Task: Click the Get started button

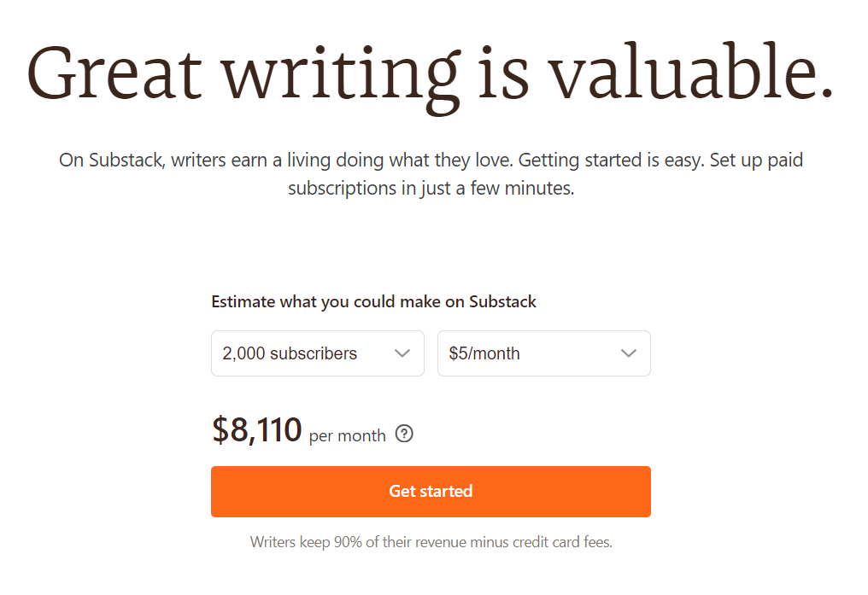Action: click(431, 492)
